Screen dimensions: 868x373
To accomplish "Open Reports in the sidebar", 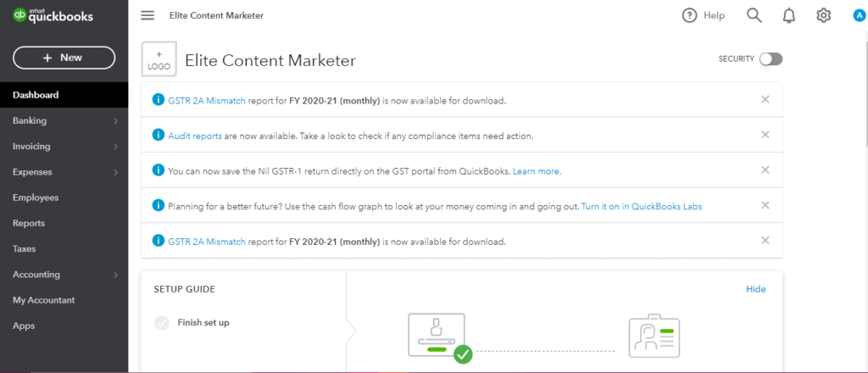I will (x=29, y=224).
